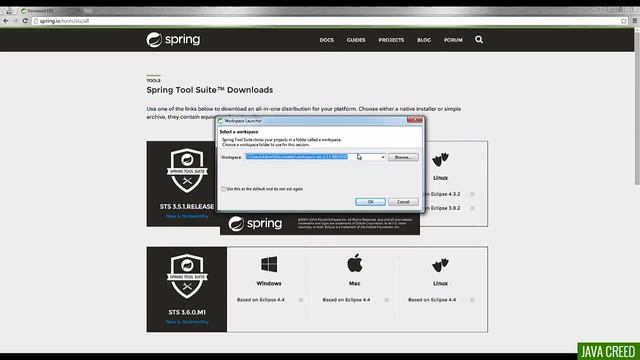Click Spring Tool Suite Downloads heading
This screenshot has height=360, width=640.
click(210, 90)
